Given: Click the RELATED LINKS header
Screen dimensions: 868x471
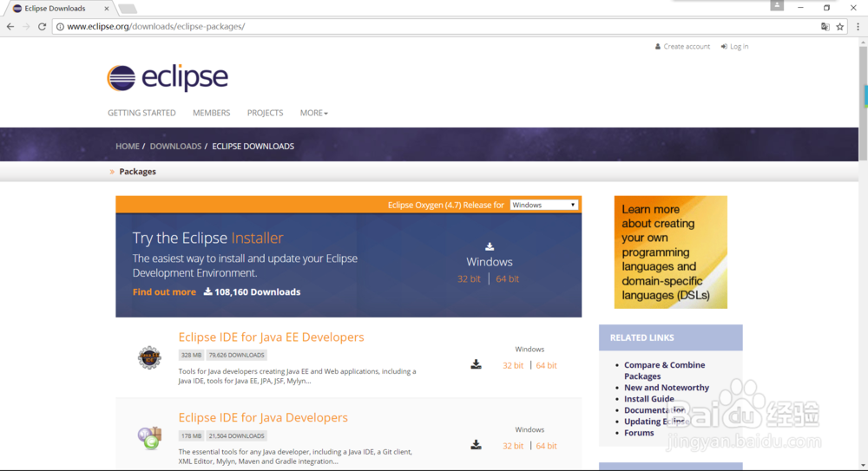Looking at the screenshot, I should 670,337.
